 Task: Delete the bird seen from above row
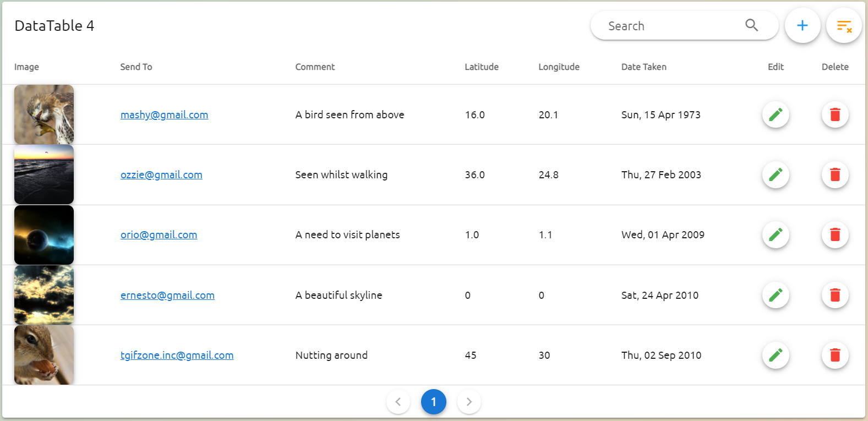click(x=834, y=114)
